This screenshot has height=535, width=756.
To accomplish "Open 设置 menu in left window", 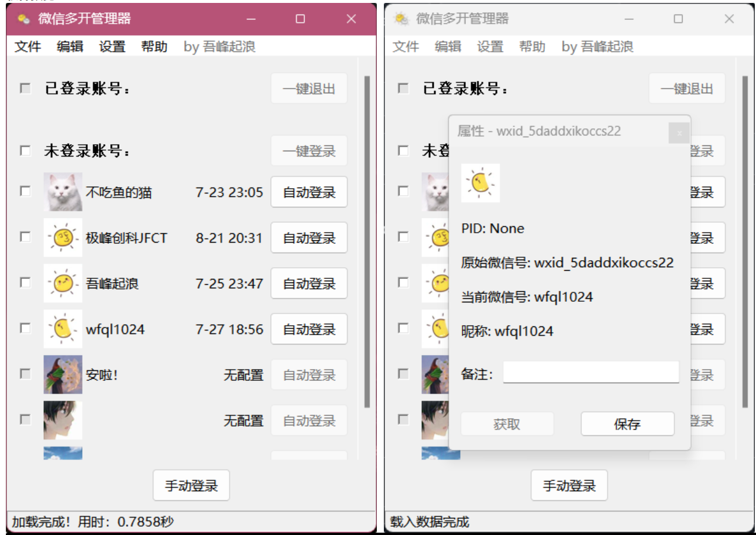I will (x=112, y=47).
